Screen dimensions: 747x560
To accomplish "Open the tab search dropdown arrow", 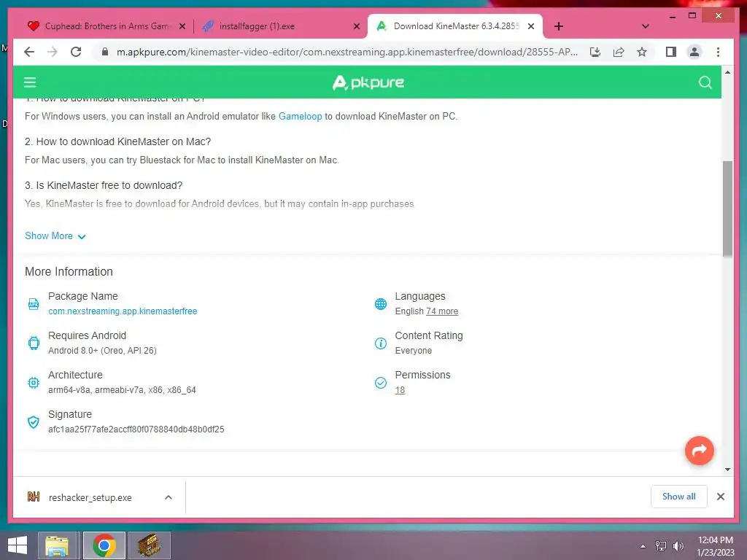I will point(645,26).
